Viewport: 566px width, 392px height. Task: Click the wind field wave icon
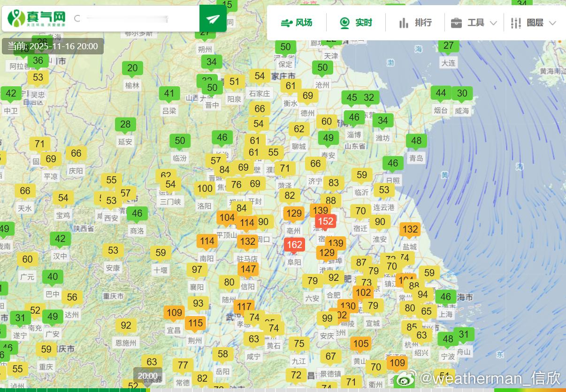pyautogui.click(x=286, y=23)
